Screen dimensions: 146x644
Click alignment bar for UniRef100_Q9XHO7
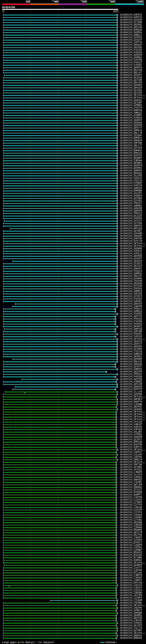[x=61, y=75]
